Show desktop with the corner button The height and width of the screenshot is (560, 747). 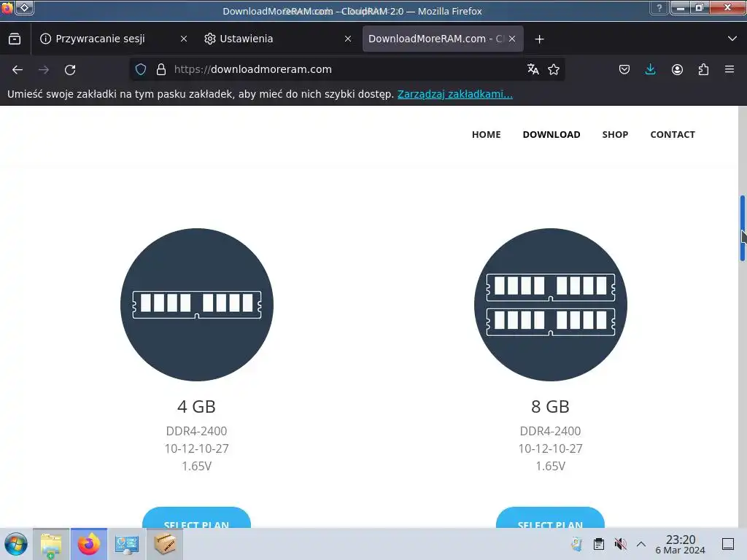tap(728, 544)
